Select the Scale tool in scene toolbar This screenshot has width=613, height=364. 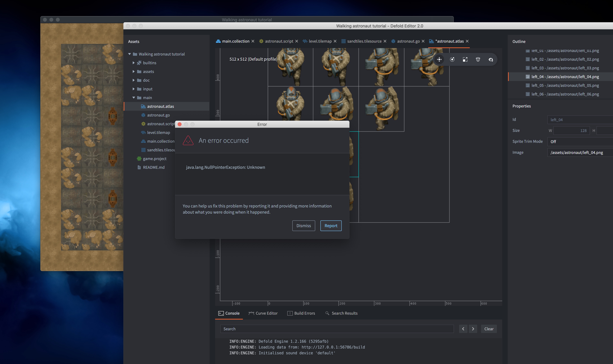(465, 59)
